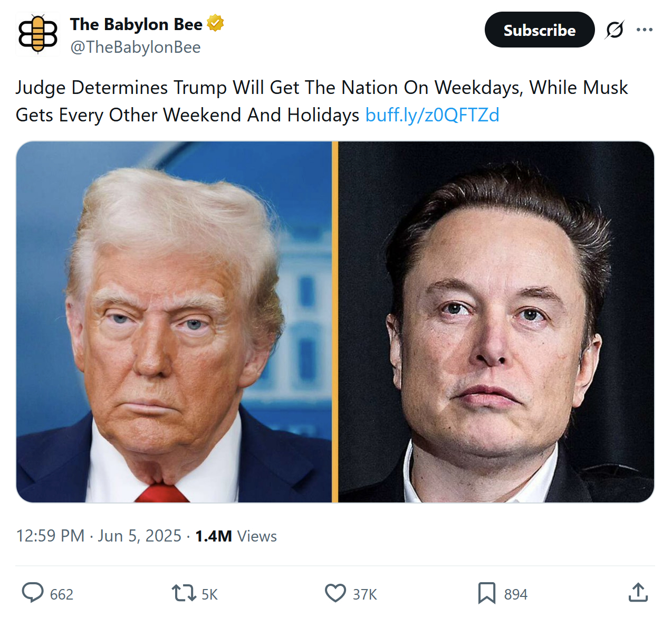Open the attached post image
This screenshot has width=672, height=617.
coord(335,322)
